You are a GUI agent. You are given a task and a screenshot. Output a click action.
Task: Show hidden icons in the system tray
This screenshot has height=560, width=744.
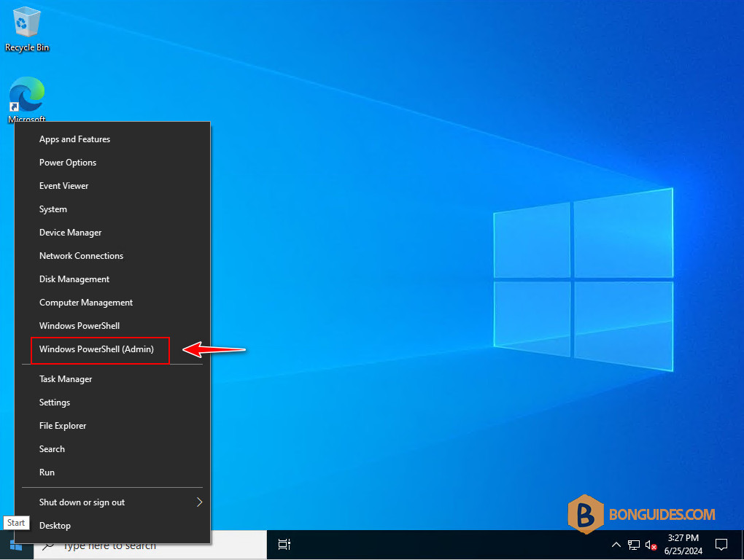tap(616, 545)
